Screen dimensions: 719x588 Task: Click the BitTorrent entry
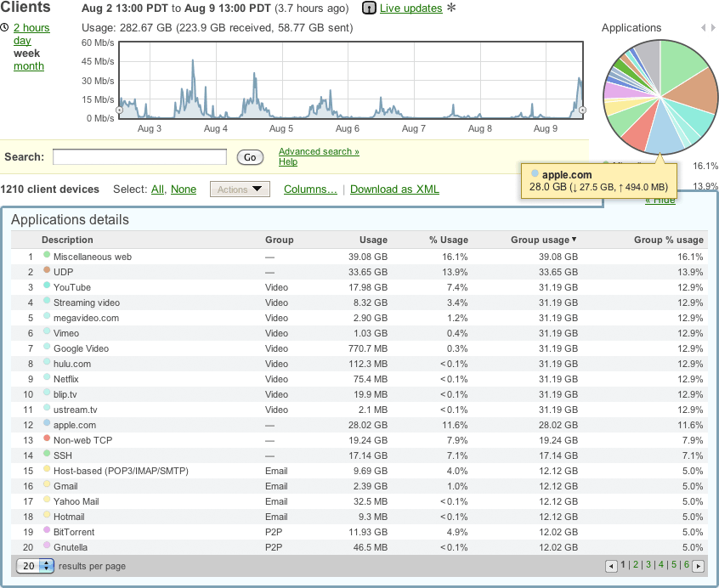point(74,532)
